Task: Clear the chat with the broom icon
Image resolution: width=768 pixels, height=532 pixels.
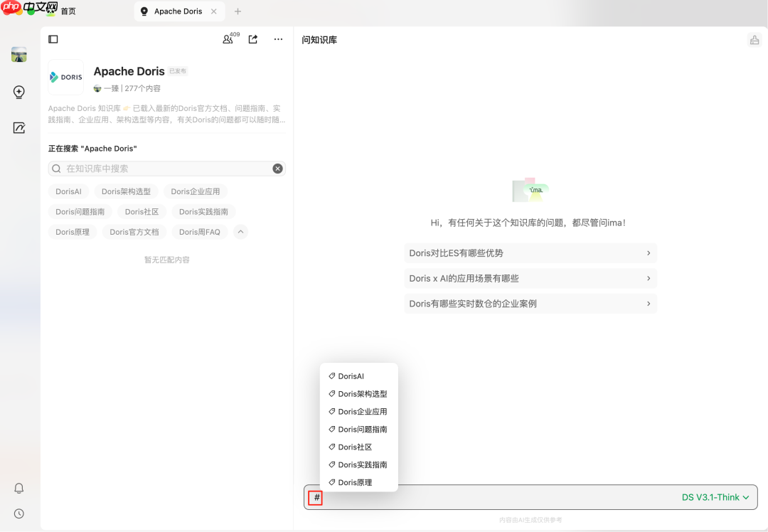Action: click(754, 40)
